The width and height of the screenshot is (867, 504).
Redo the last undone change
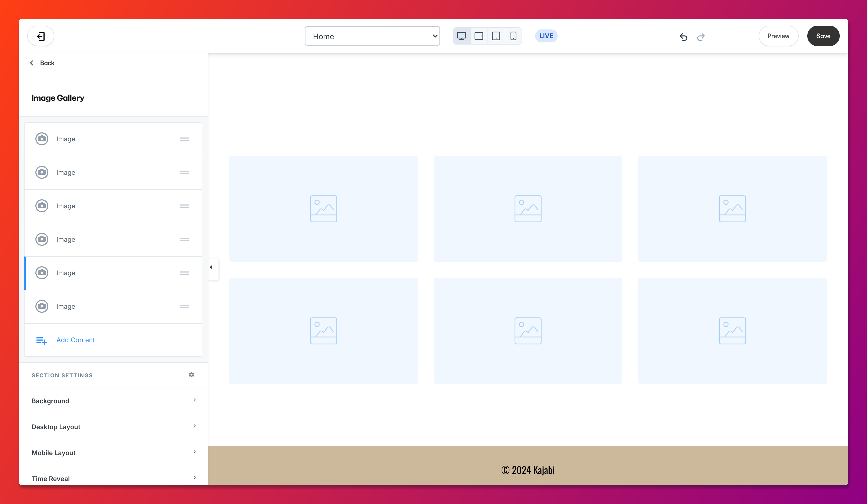[701, 36]
